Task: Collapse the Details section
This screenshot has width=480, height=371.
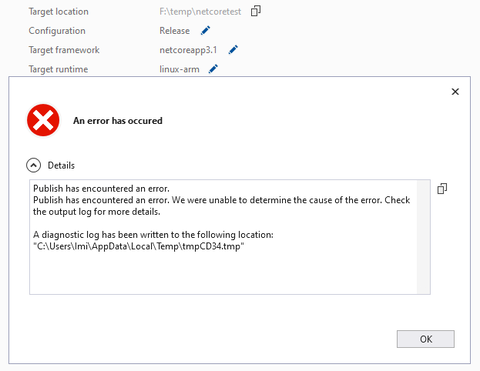Action: tap(33, 165)
